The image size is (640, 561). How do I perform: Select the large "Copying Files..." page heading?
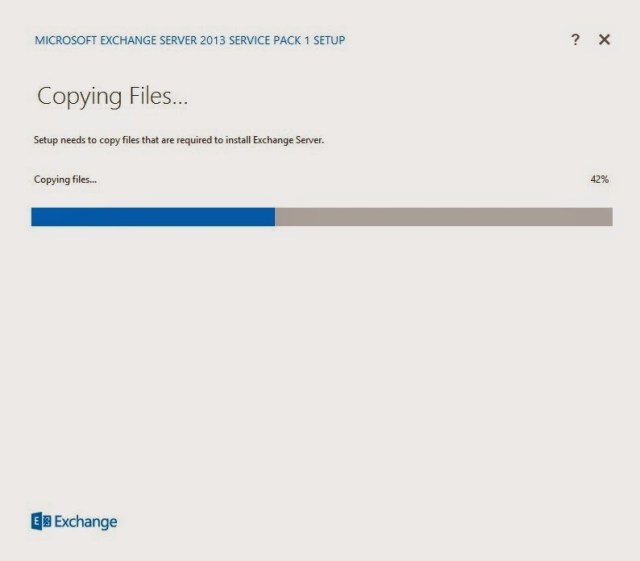click(x=113, y=97)
